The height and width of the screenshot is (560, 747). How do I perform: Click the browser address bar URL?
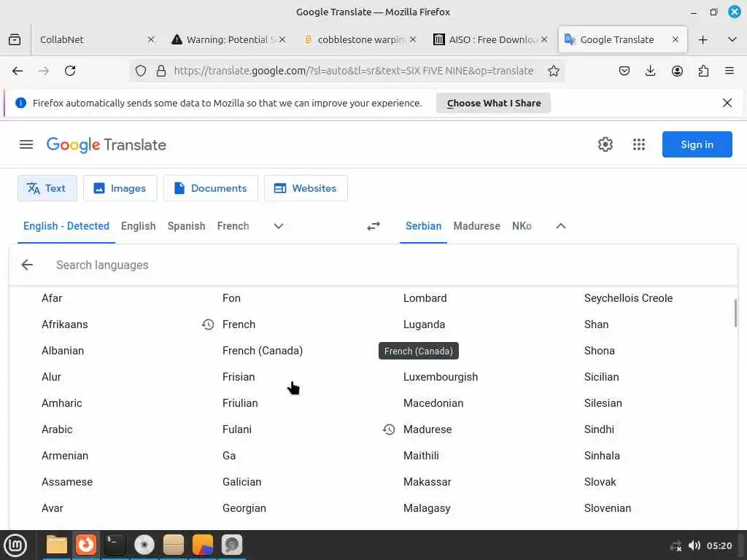click(353, 71)
